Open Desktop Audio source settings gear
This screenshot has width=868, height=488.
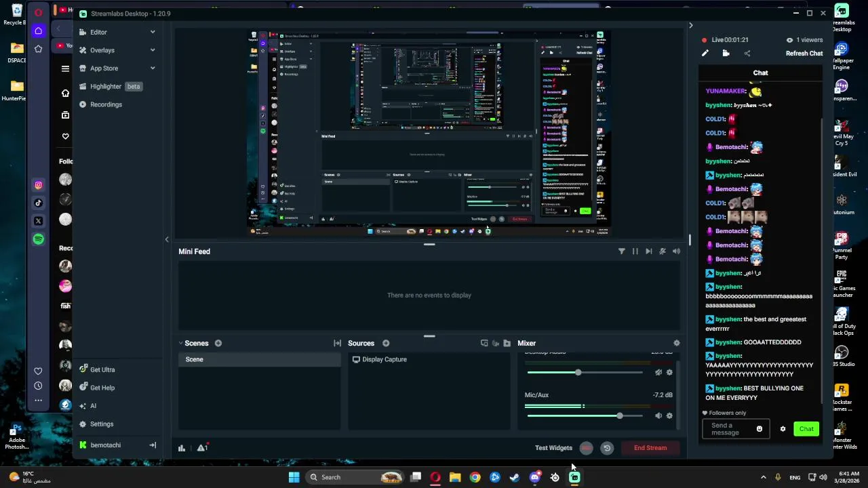tap(669, 372)
